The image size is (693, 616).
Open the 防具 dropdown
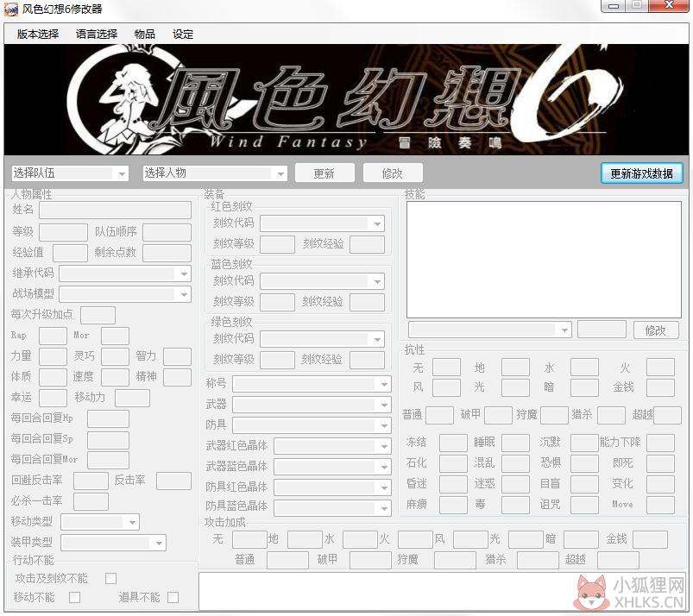312,425
